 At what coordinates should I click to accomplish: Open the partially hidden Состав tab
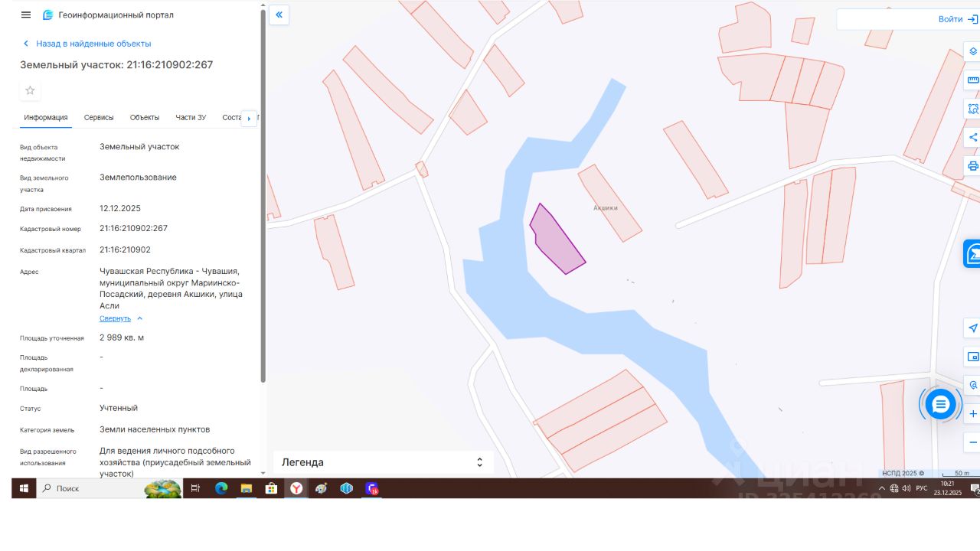pyautogui.click(x=231, y=118)
